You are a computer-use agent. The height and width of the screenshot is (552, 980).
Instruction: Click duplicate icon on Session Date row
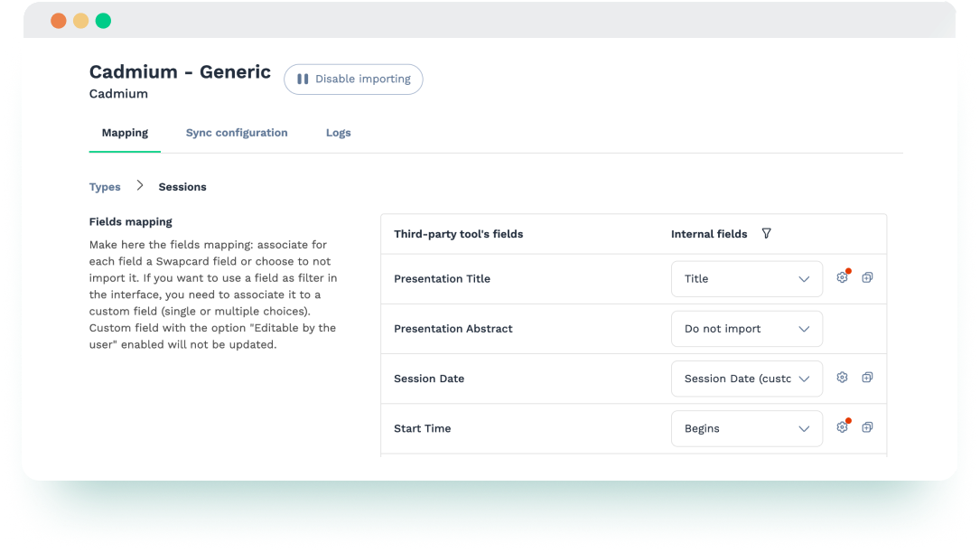pyautogui.click(x=868, y=377)
